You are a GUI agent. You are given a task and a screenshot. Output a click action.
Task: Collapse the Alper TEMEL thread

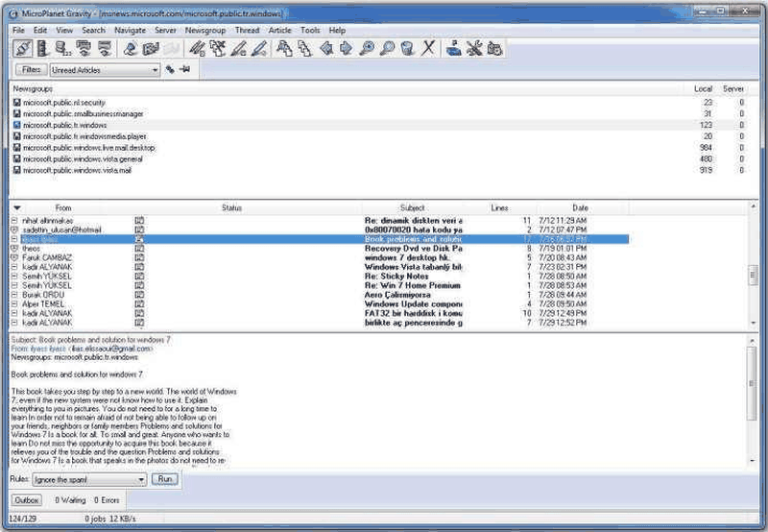pos(14,304)
